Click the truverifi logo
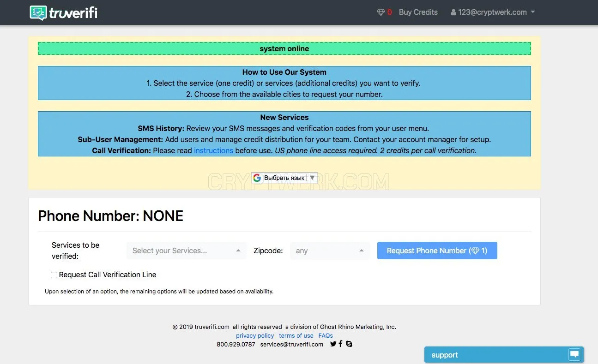The height and width of the screenshot is (364, 598). 64,12
